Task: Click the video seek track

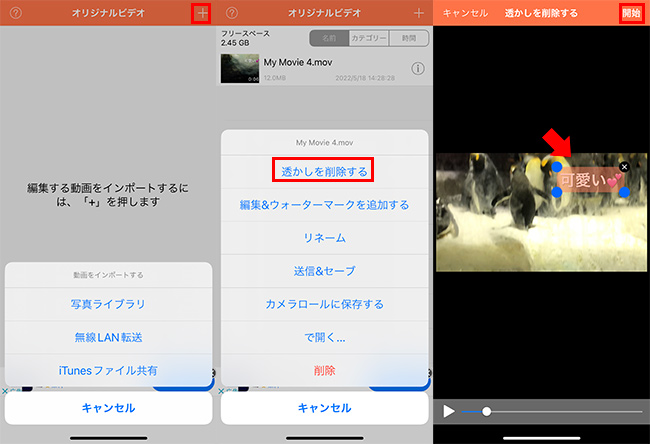Action: coord(552,412)
